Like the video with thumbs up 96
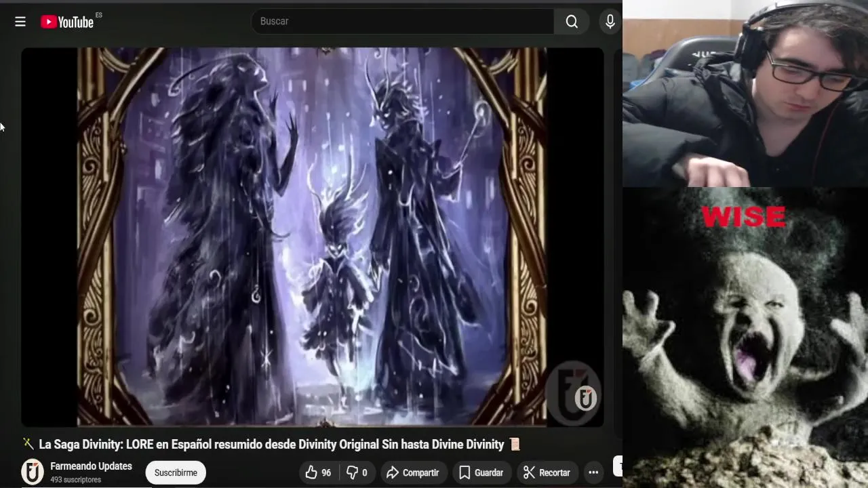The width and height of the screenshot is (868, 488). 319,472
